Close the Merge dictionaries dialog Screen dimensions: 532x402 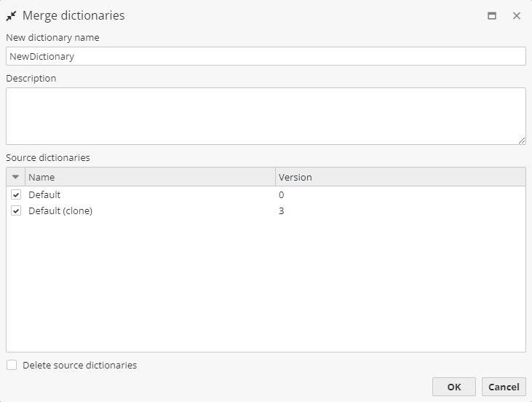click(517, 15)
